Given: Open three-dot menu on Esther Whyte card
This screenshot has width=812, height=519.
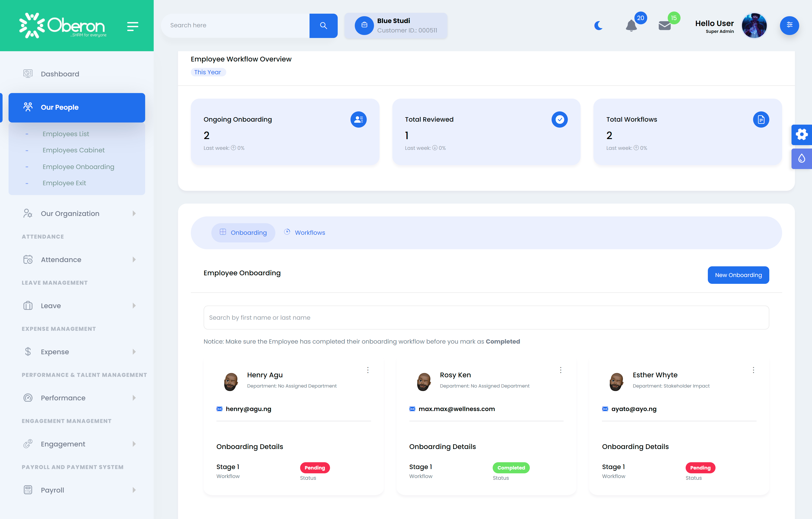Looking at the screenshot, I should point(753,370).
